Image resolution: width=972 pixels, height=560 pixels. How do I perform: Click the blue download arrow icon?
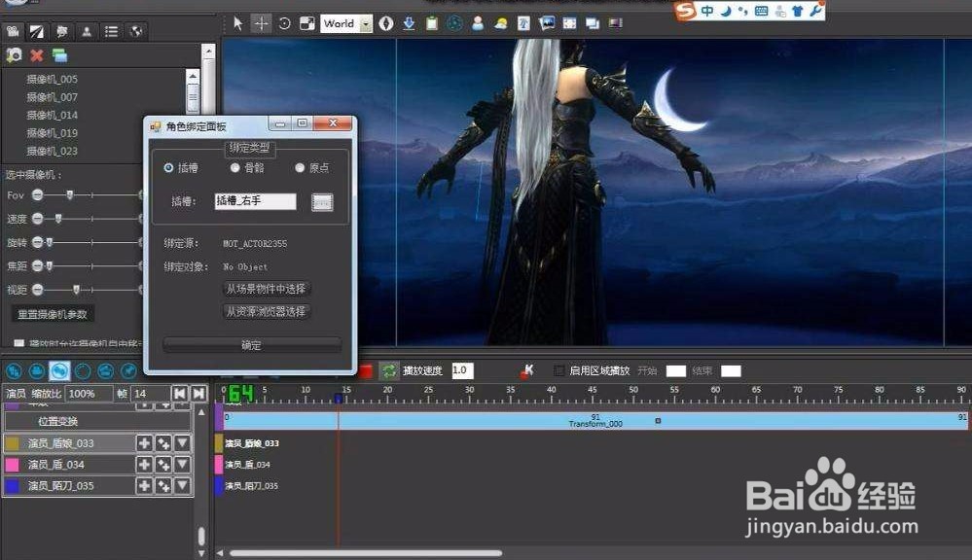pyautogui.click(x=409, y=23)
